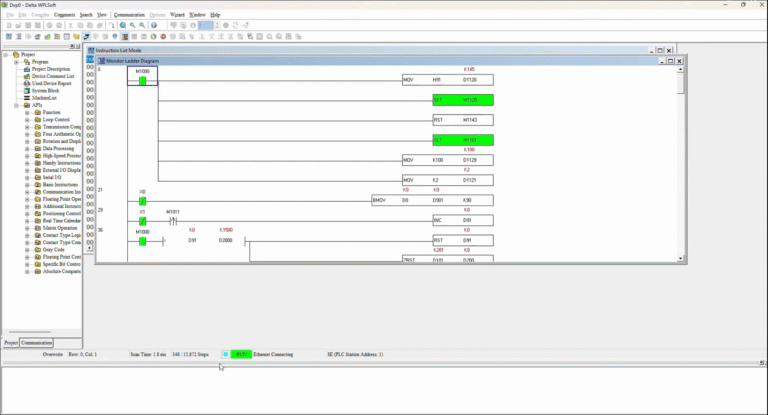Screen dimensions: 768x415
Task: Click the green X0 contact on rung 21
Action: pos(143,201)
